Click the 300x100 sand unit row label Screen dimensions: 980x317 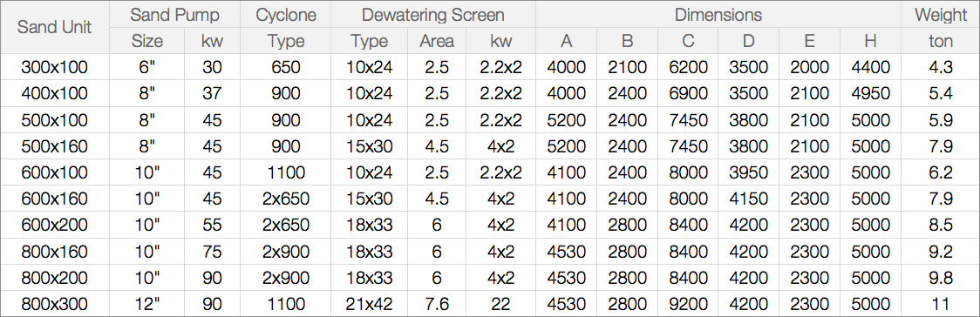click(x=55, y=67)
